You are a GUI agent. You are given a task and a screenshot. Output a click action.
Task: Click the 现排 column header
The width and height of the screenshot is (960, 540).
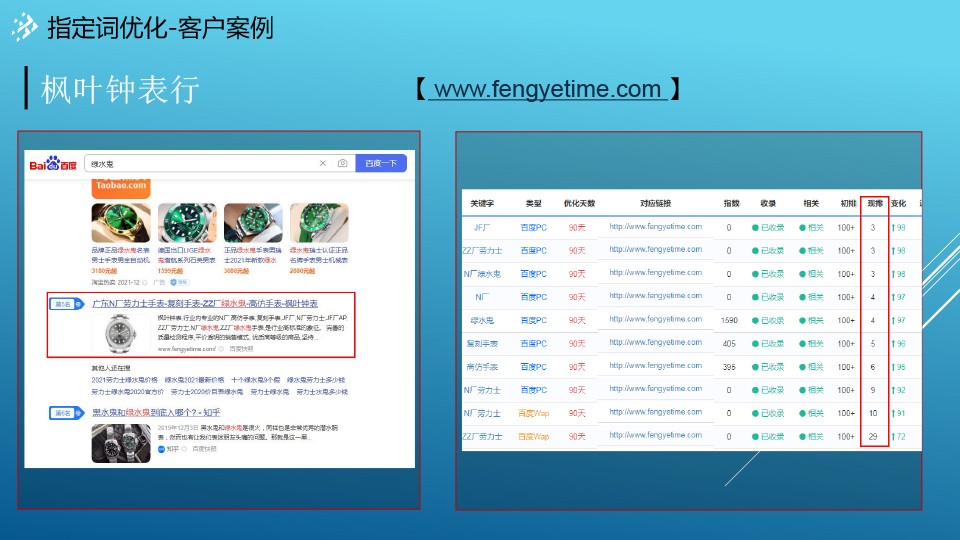coord(874,203)
